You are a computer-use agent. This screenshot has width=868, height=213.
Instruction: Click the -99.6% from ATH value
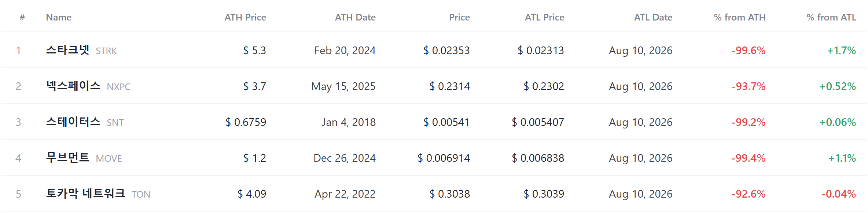749,50
